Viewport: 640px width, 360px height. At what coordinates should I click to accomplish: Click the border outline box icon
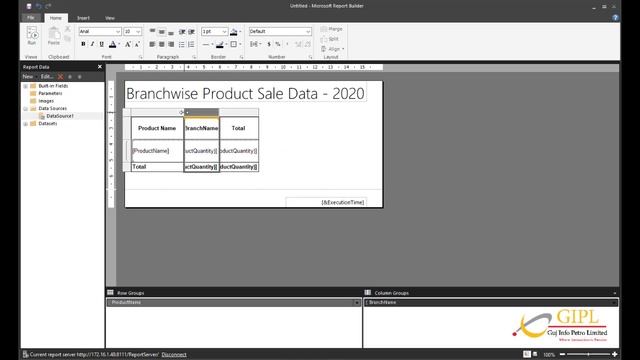click(x=233, y=44)
